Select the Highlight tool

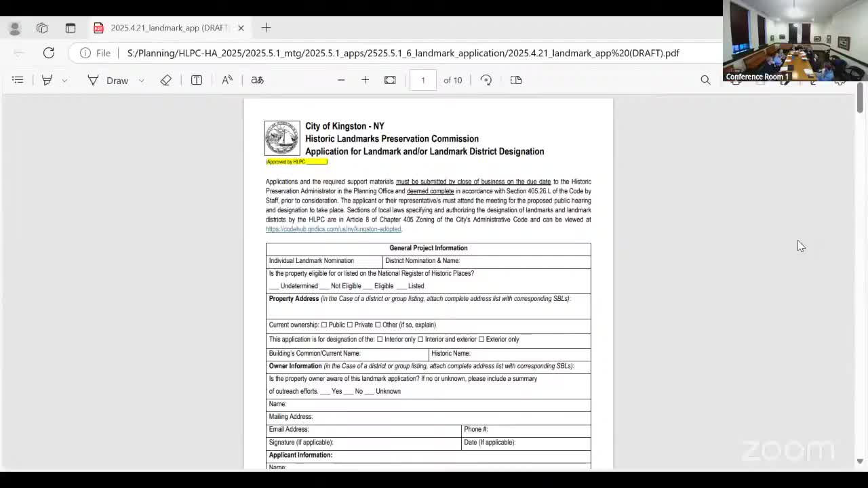point(47,80)
